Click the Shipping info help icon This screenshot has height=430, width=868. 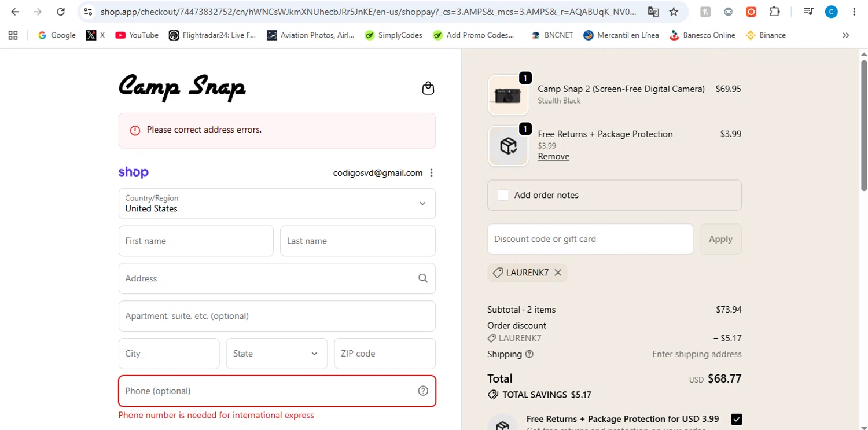pos(529,354)
